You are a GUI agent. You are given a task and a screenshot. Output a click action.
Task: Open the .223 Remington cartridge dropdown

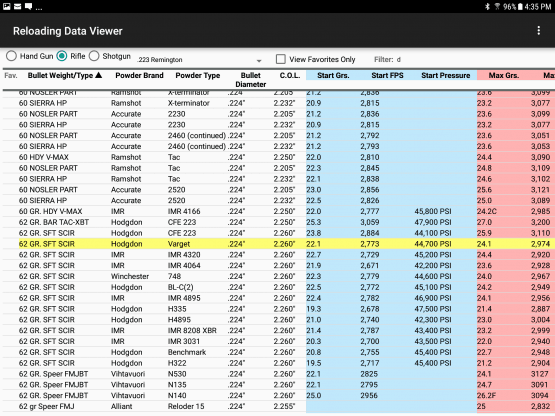(200, 60)
